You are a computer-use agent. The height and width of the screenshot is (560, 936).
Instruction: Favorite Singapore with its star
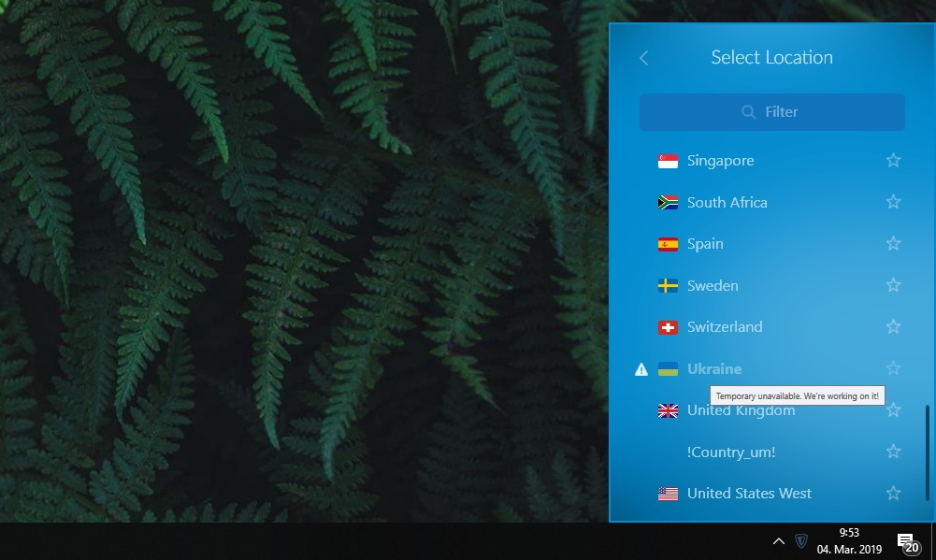[x=893, y=160]
